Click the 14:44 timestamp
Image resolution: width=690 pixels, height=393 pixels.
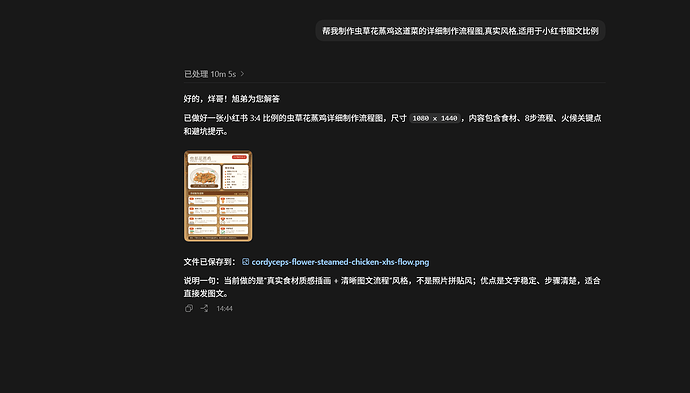[224, 309]
